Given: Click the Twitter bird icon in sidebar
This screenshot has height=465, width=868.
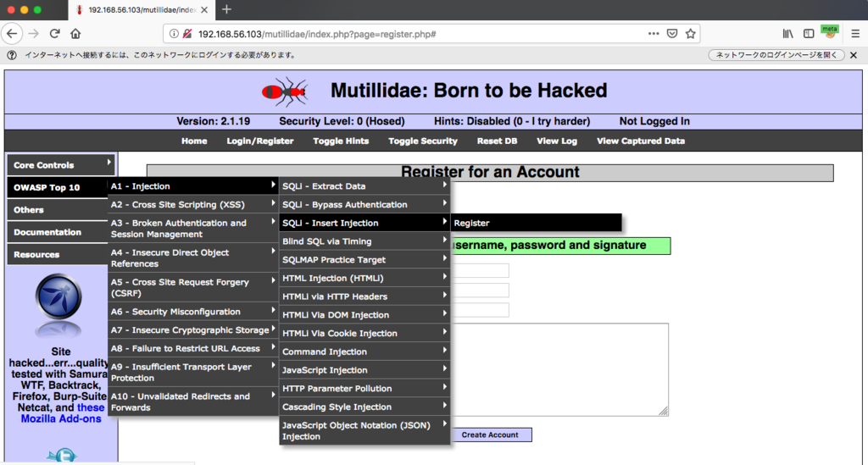Looking at the screenshot, I should (x=61, y=455).
